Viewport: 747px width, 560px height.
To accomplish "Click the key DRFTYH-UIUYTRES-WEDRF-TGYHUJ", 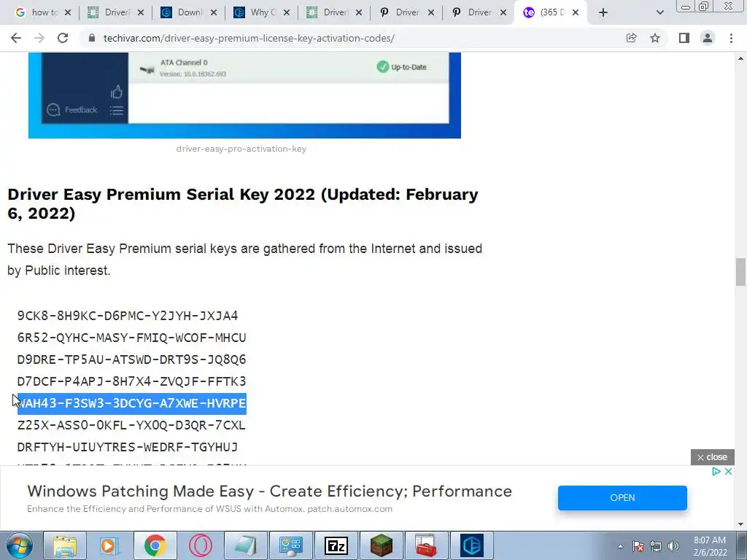I will click(127, 447).
